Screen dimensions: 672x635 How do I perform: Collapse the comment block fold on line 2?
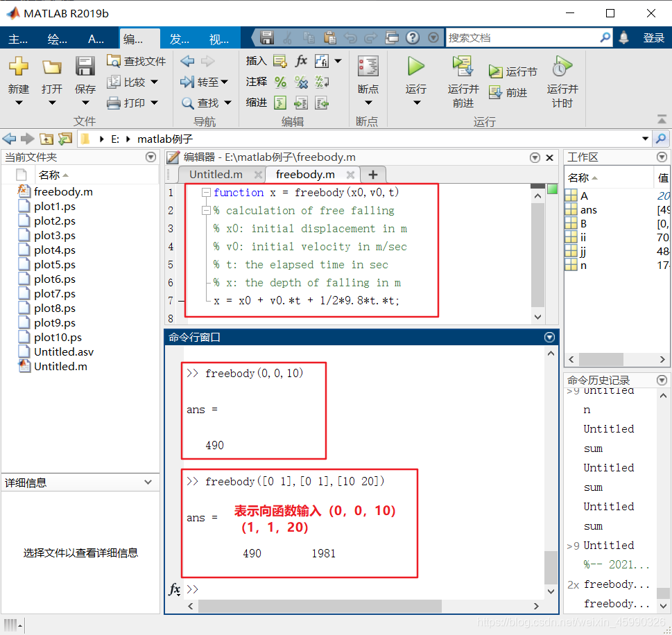pyautogui.click(x=206, y=210)
